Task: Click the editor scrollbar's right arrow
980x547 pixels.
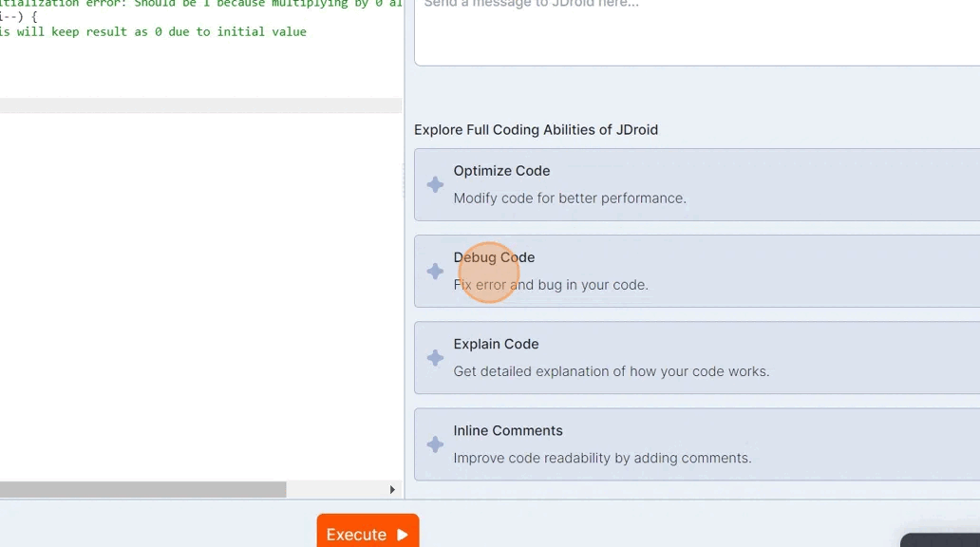Action: (392, 490)
